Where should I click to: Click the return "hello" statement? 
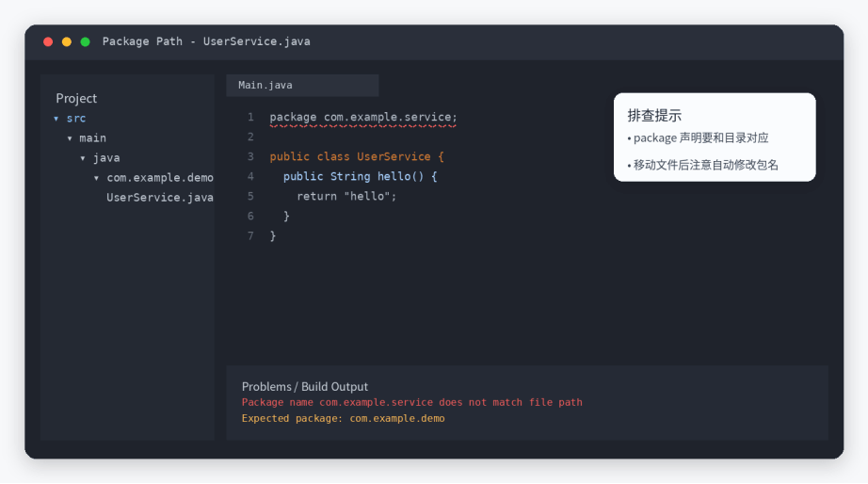[x=346, y=197]
